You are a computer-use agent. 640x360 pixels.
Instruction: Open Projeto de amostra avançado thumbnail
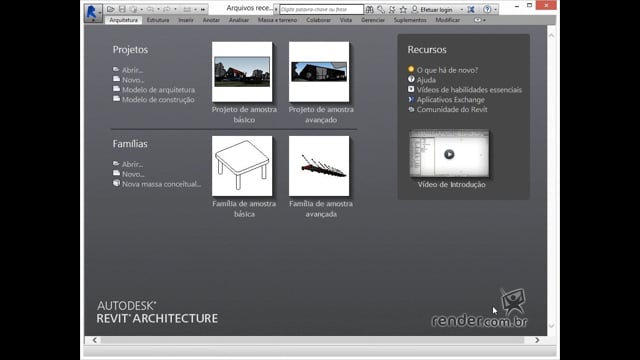pyautogui.click(x=319, y=72)
